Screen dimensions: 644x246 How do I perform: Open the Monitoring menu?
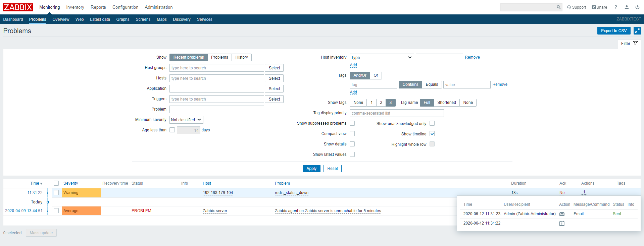50,7
